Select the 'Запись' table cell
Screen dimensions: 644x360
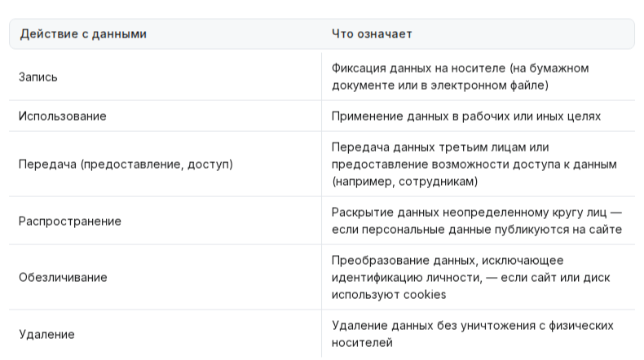point(38,77)
